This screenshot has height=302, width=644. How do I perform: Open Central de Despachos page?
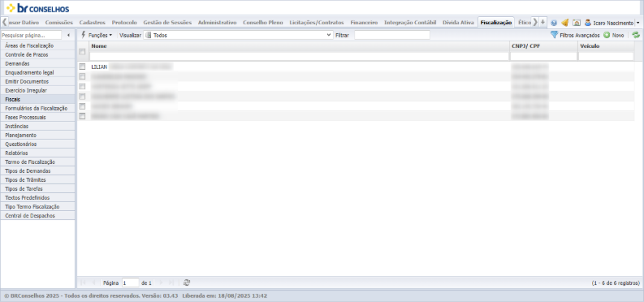point(38,215)
